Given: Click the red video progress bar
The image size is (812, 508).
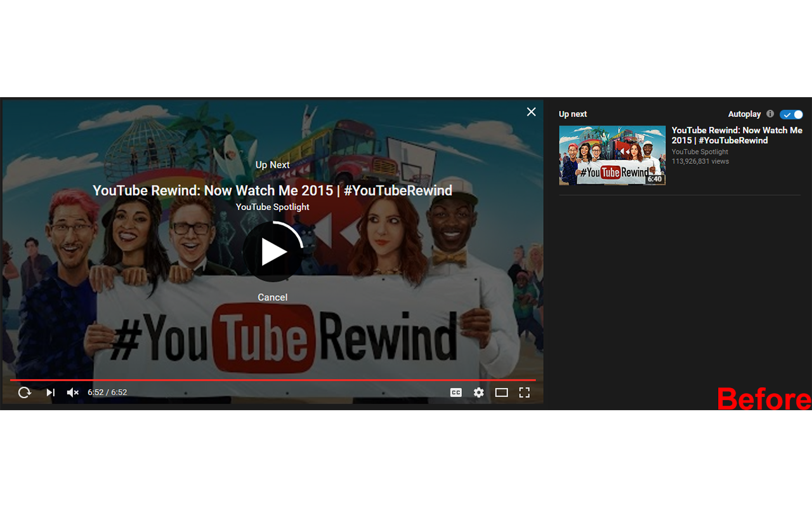Looking at the screenshot, I should (273, 380).
